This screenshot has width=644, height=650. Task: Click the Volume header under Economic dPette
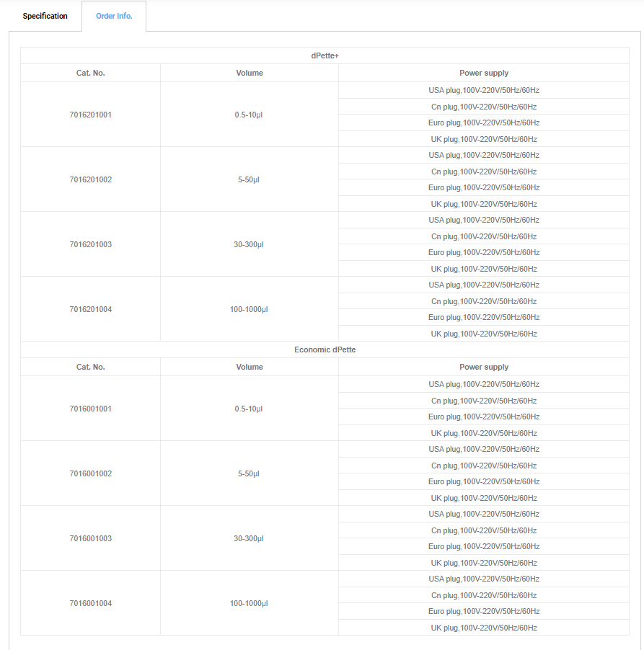pos(250,367)
